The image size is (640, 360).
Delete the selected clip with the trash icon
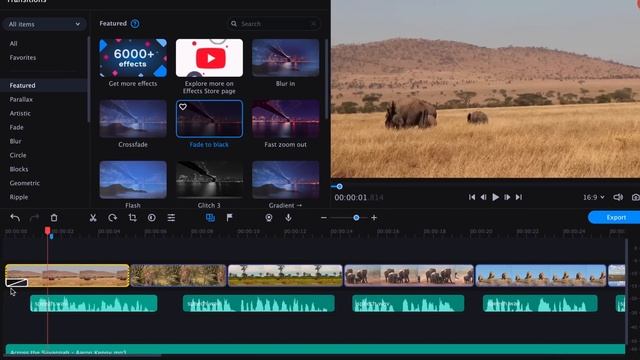pyautogui.click(x=54, y=218)
